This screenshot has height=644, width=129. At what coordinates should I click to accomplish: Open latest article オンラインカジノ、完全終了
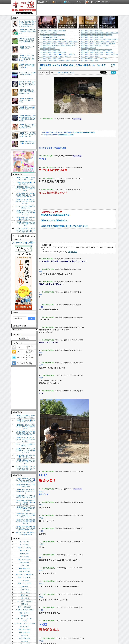27,74
